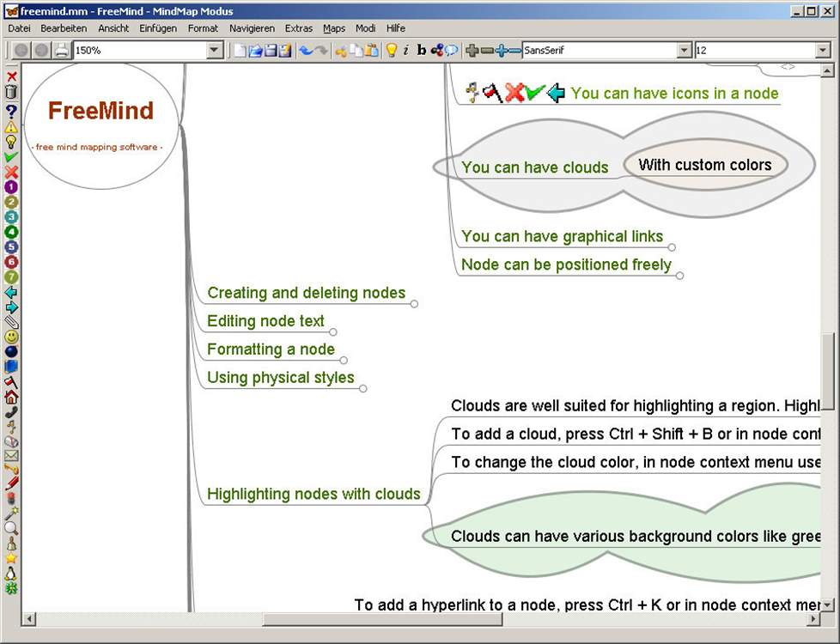Image resolution: width=840 pixels, height=644 pixels.
Task: Add the Linux penguin icon
Action: point(11,574)
